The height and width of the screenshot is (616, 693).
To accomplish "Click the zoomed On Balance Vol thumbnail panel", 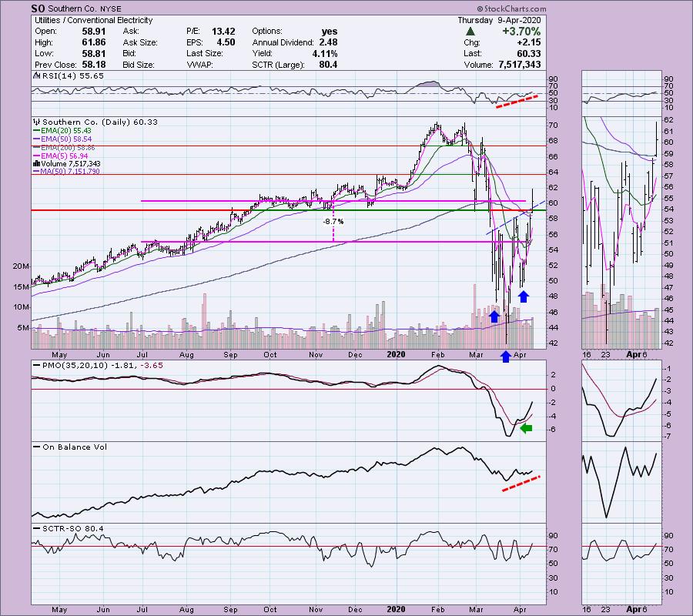I will pyautogui.click(x=621, y=482).
